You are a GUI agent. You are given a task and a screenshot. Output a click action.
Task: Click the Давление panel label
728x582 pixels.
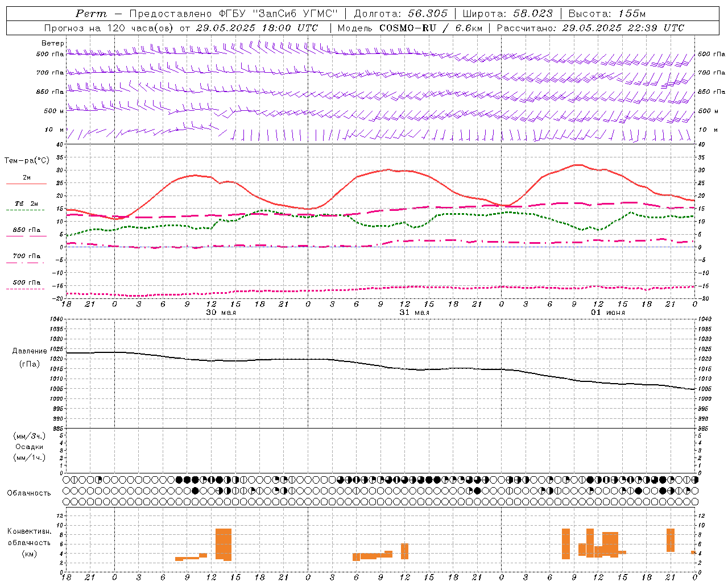[30, 351]
